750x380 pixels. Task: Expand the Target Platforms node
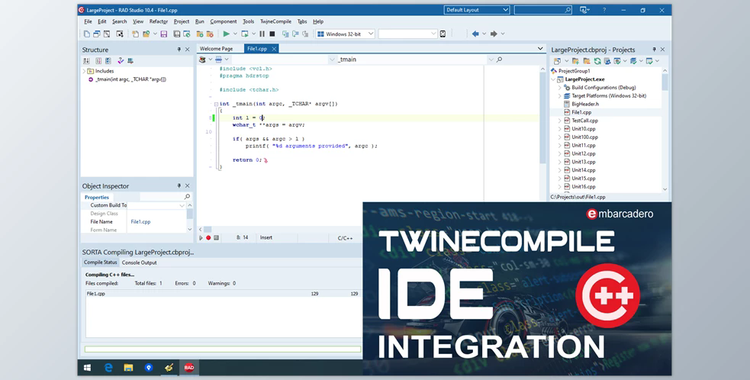(x=560, y=96)
